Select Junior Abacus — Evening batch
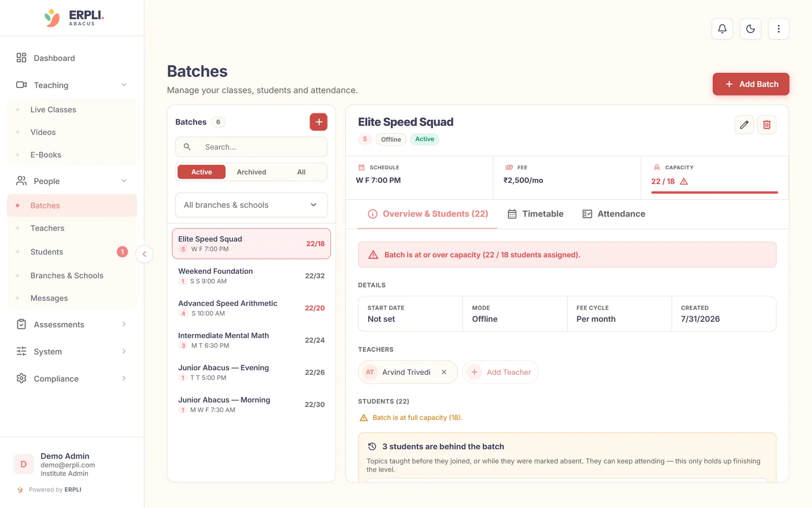 [251, 373]
